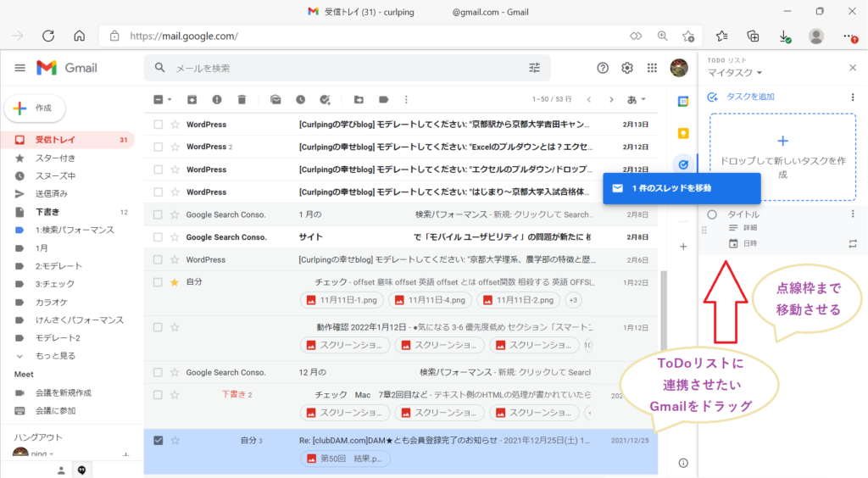
Task: Open browser downloads
Action: point(784,36)
